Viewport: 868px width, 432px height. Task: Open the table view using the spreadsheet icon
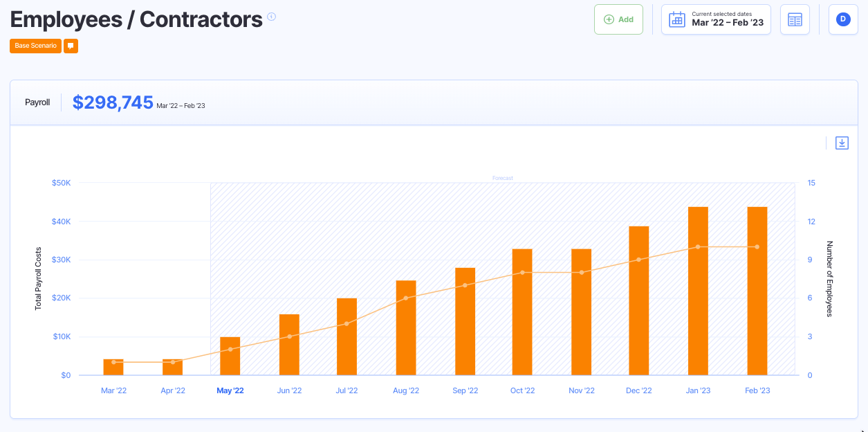(x=794, y=19)
